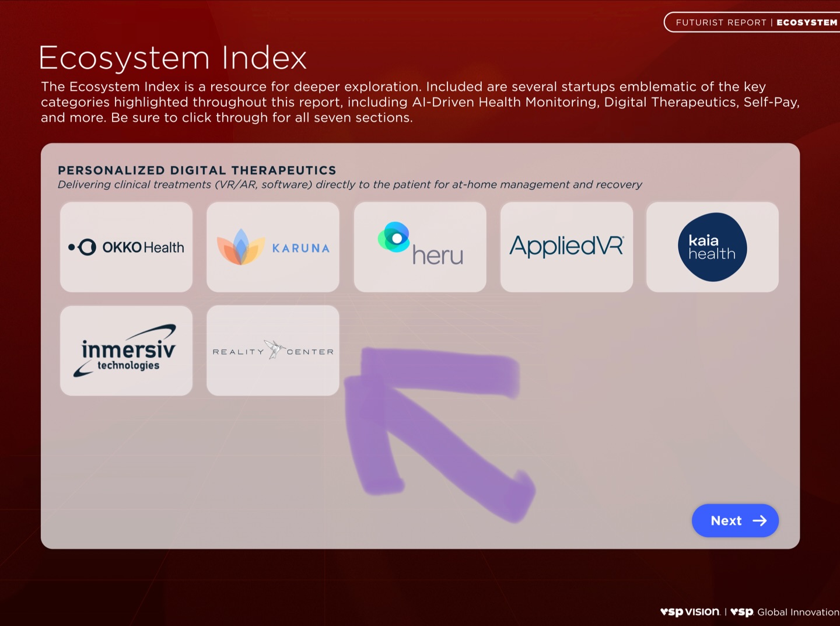
Task: Click the Futurist Report Ecosystem tag
Action: tap(752, 22)
